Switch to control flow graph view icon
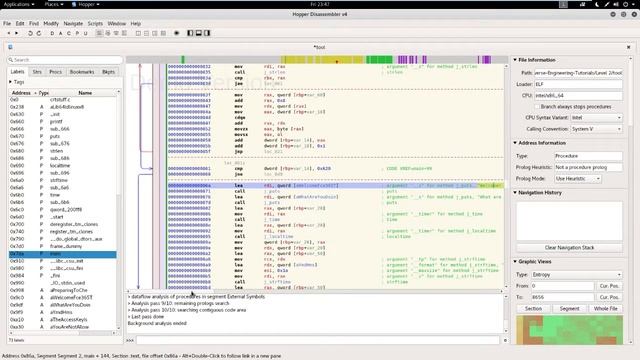The width and height of the screenshot is (640, 360). 108,33
